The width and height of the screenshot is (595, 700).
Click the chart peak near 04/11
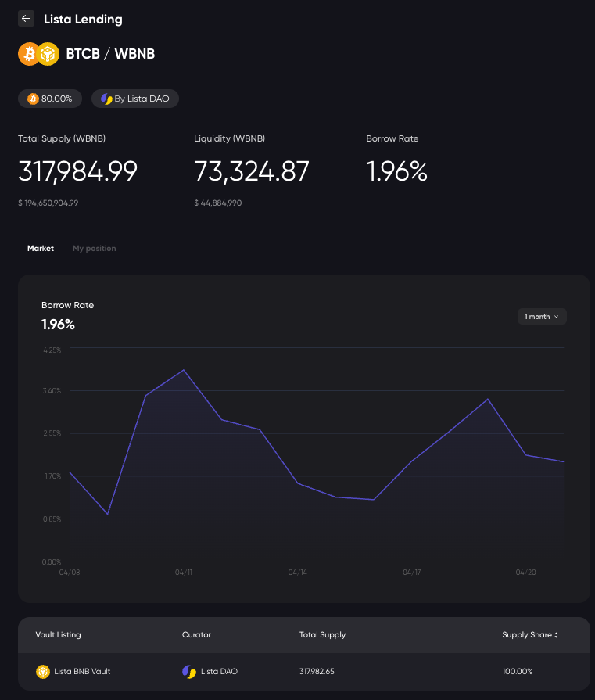click(x=184, y=370)
